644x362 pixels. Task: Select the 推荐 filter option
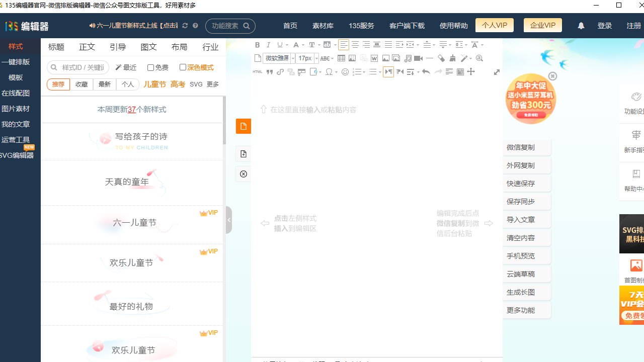point(58,84)
